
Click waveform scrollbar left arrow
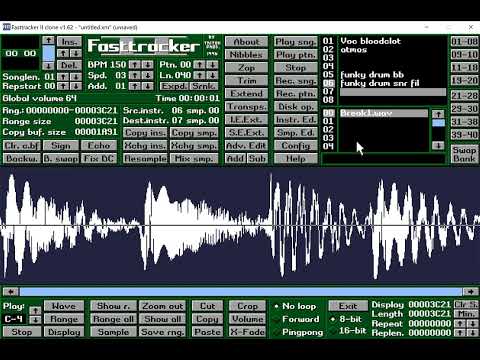click(11, 292)
